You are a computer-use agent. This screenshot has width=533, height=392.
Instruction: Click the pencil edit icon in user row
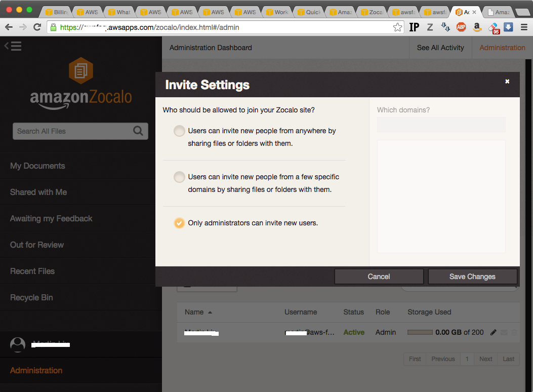pos(493,333)
